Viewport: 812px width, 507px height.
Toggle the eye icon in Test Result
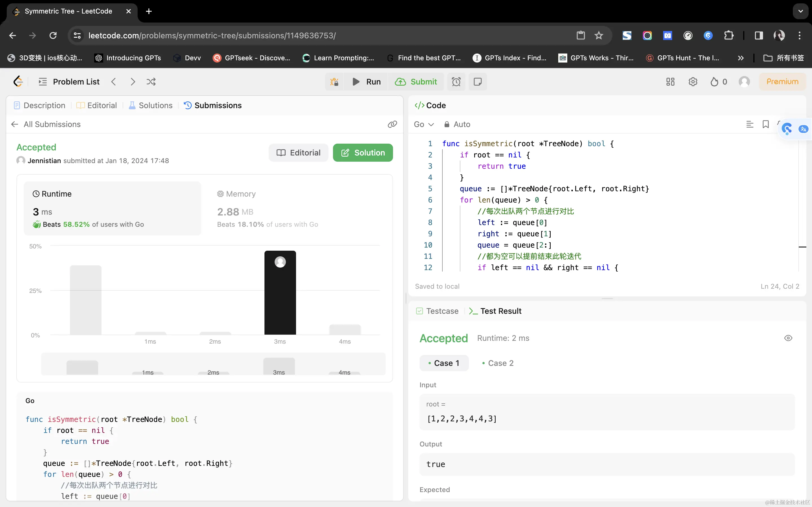[x=788, y=338]
